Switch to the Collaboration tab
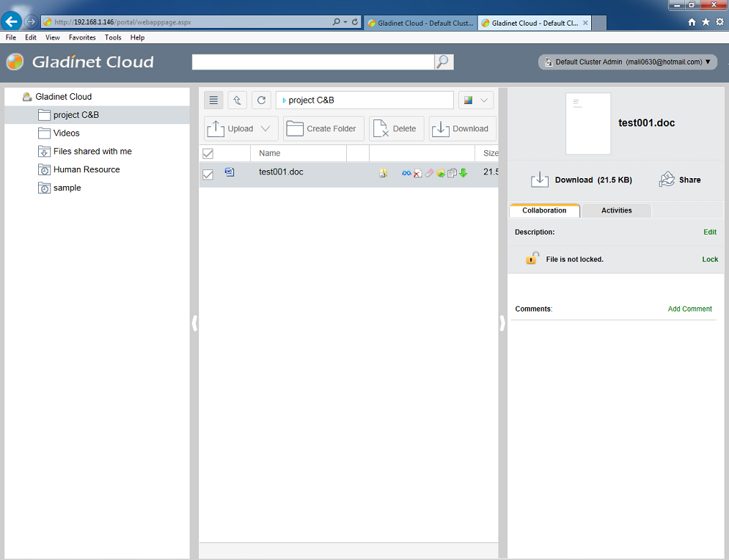729x560 pixels. click(544, 210)
